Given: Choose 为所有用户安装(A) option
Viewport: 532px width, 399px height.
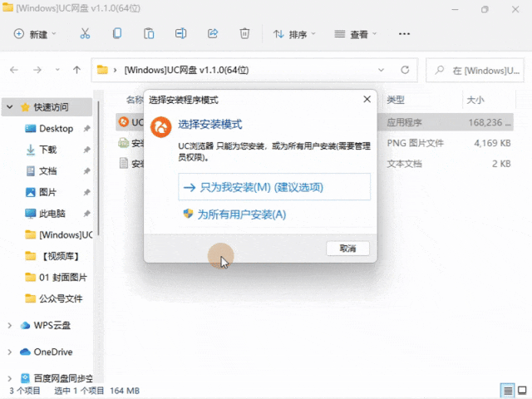Looking at the screenshot, I should tap(234, 214).
